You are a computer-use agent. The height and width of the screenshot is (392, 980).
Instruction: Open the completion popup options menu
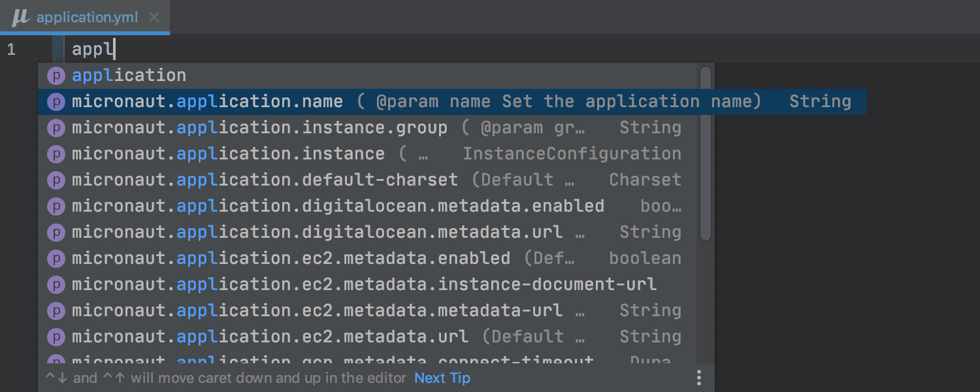(x=699, y=378)
